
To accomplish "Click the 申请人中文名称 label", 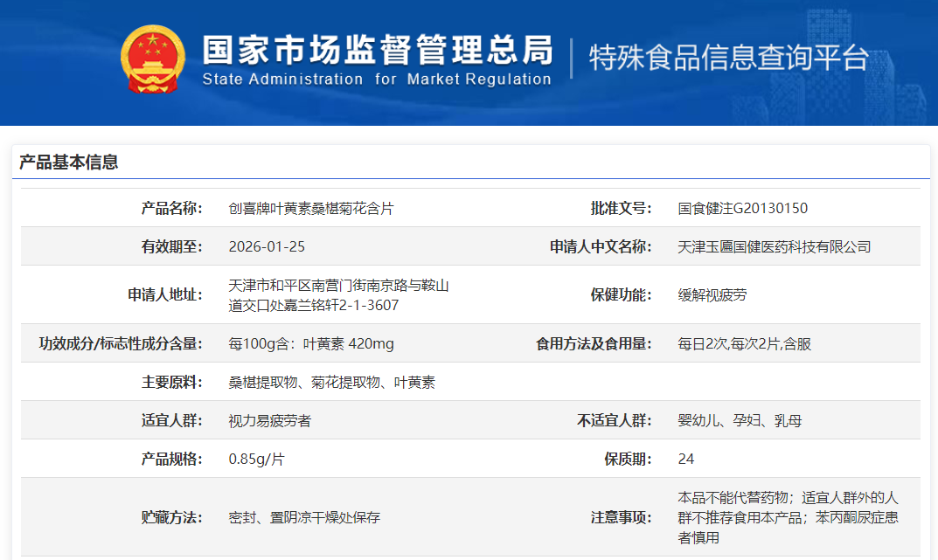I will pyautogui.click(x=601, y=246).
